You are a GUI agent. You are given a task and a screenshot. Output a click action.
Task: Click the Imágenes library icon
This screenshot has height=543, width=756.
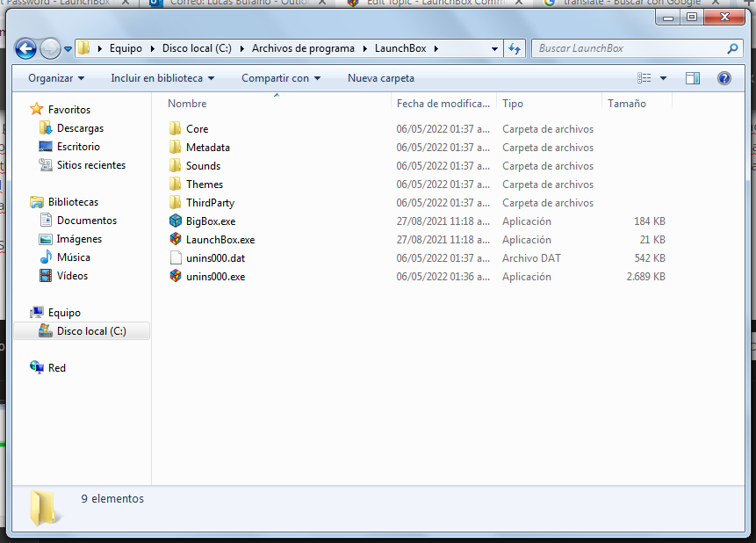click(46, 239)
